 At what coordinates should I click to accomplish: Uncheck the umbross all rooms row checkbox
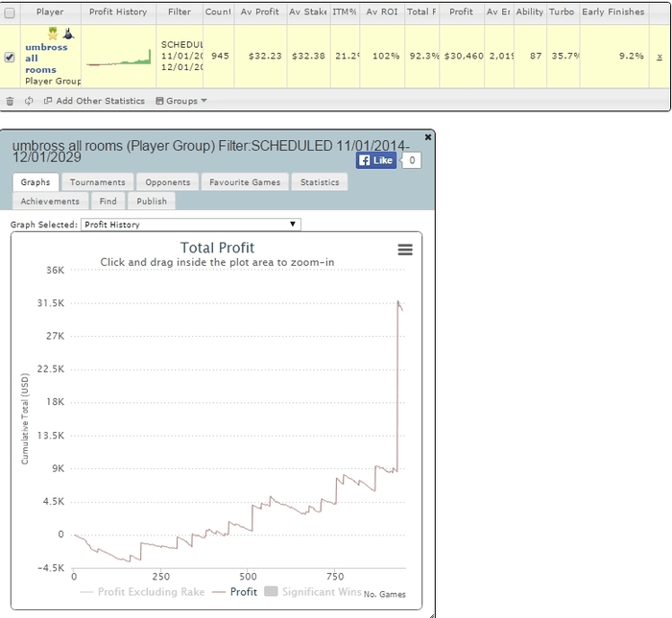point(10,57)
